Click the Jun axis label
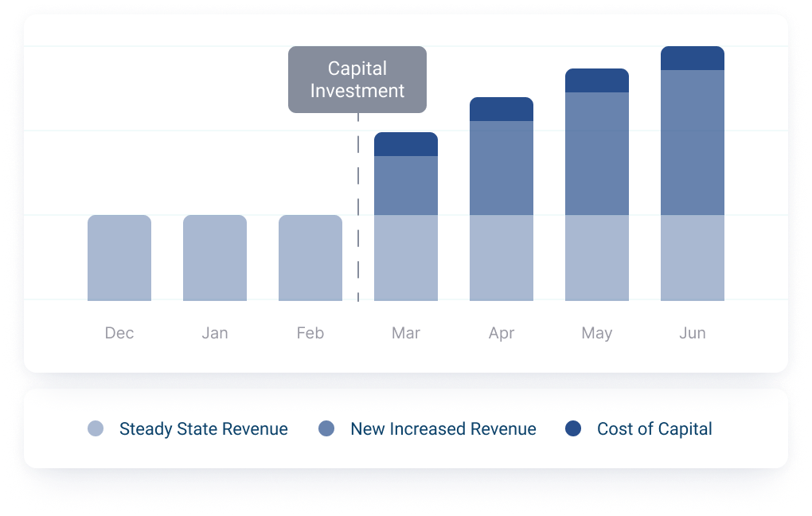This screenshot has width=812, height=516. 693,333
